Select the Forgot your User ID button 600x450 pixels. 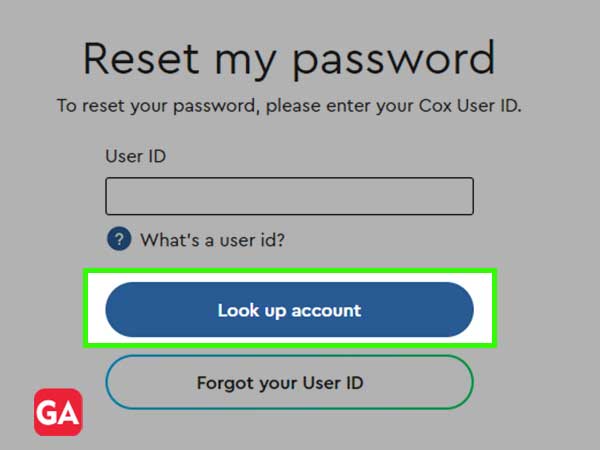(290, 382)
